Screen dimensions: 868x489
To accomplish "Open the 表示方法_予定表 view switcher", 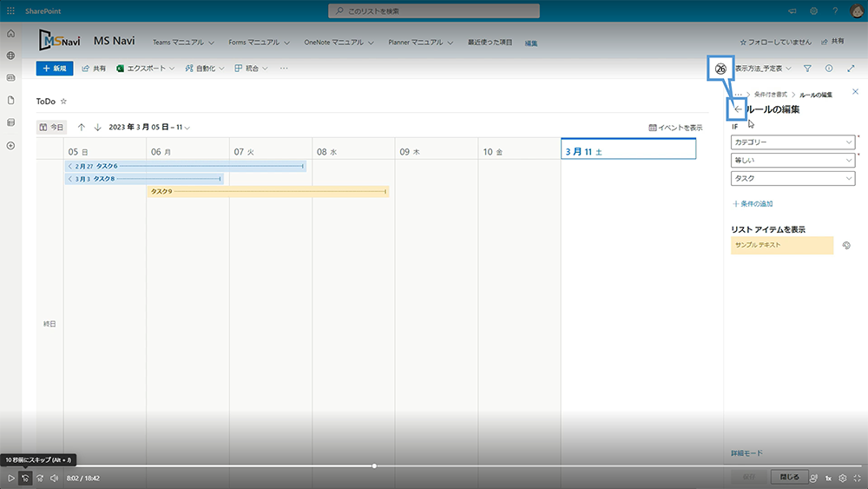I will pos(763,69).
